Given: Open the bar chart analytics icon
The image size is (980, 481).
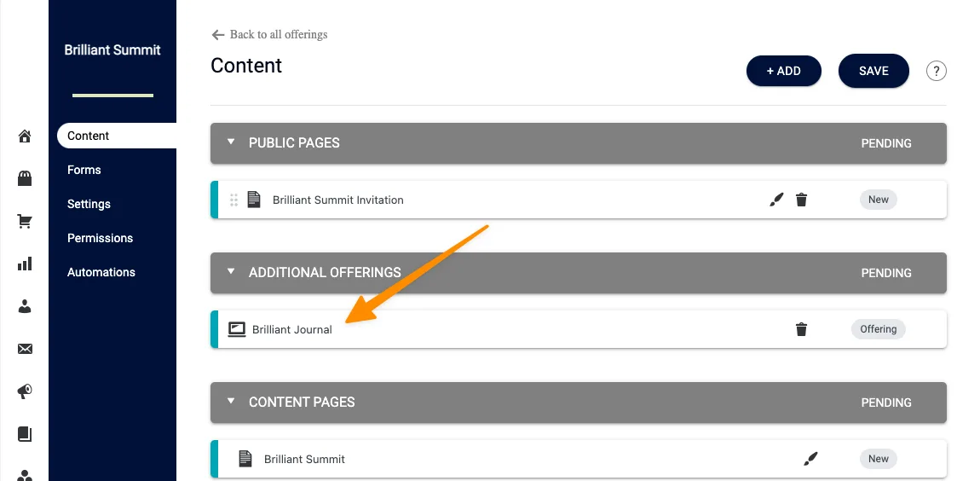Looking at the screenshot, I should tap(25, 264).
